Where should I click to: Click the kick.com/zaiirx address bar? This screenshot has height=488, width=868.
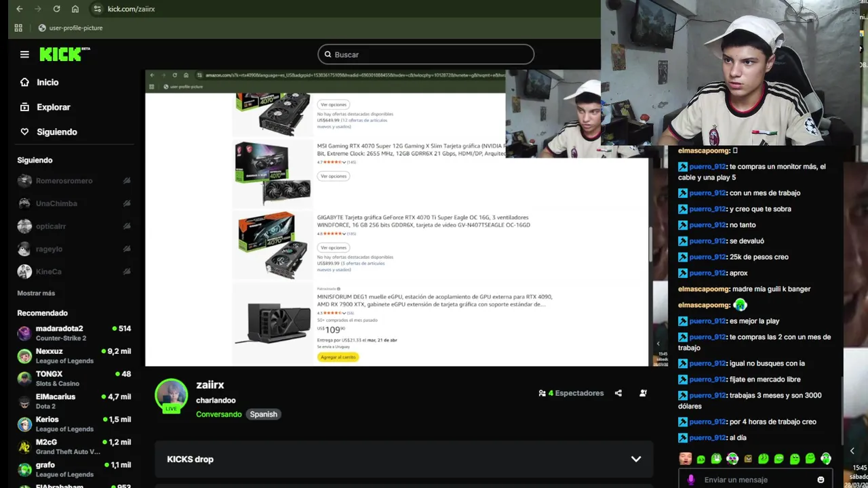pos(131,9)
